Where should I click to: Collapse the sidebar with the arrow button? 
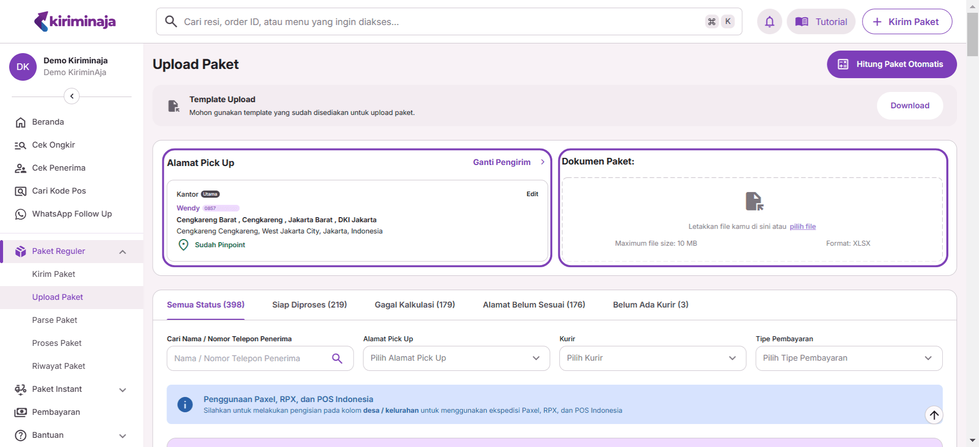click(x=71, y=96)
